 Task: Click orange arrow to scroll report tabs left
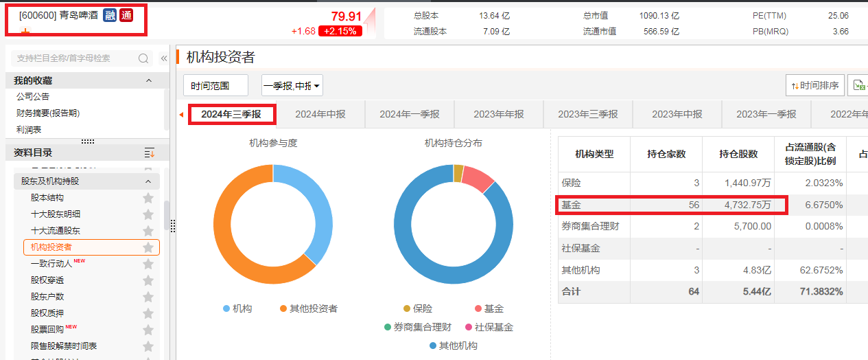coord(181,115)
